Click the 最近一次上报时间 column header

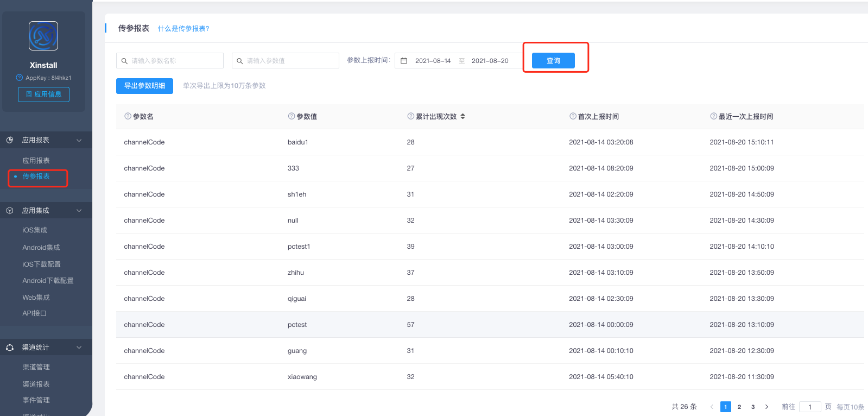[x=746, y=116]
